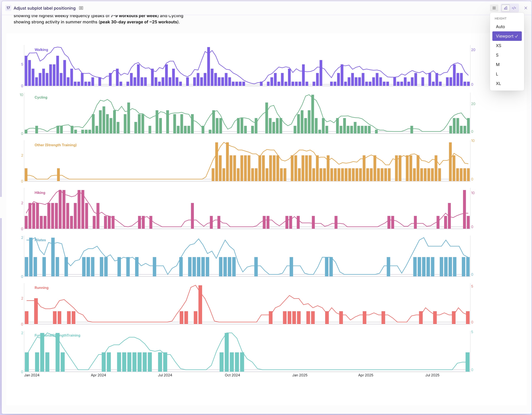
Task: Click the 'Jul 2025' axis tick
Action: click(x=432, y=375)
